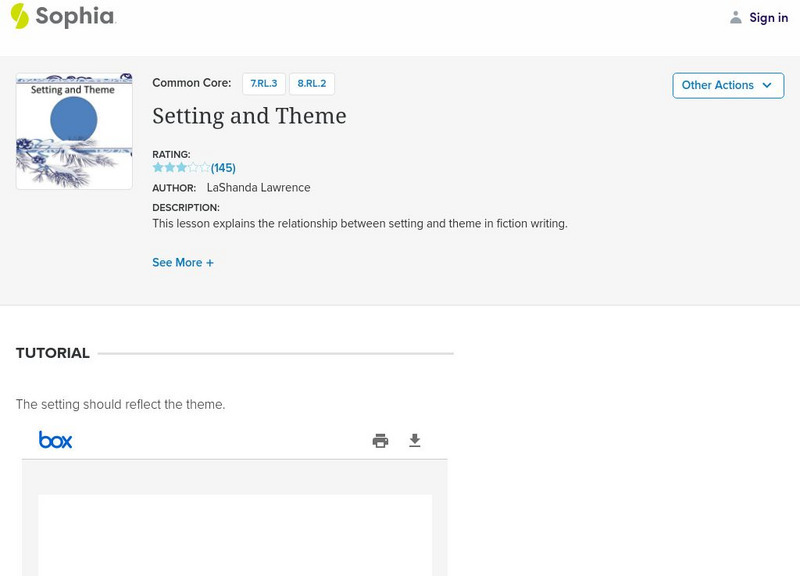This screenshot has height=576, width=800.
Task: Click the Setting and Theme thumbnail image
Action: tap(74, 131)
